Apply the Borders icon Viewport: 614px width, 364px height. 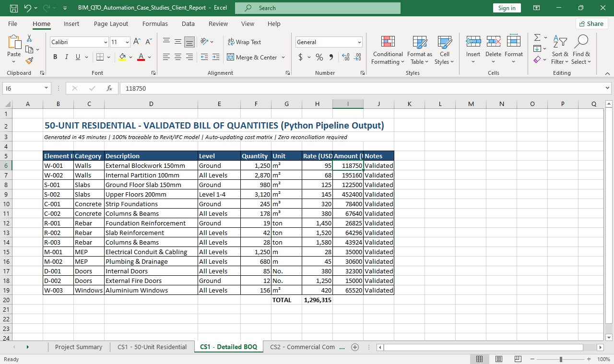pyautogui.click(x=100, y=57)
